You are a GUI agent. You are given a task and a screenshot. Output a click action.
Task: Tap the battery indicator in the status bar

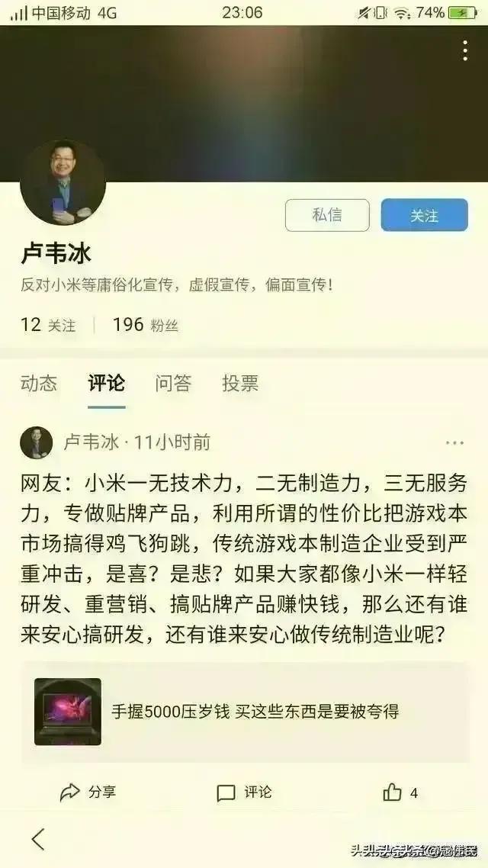pyautogui.click(x=462, y=13)
